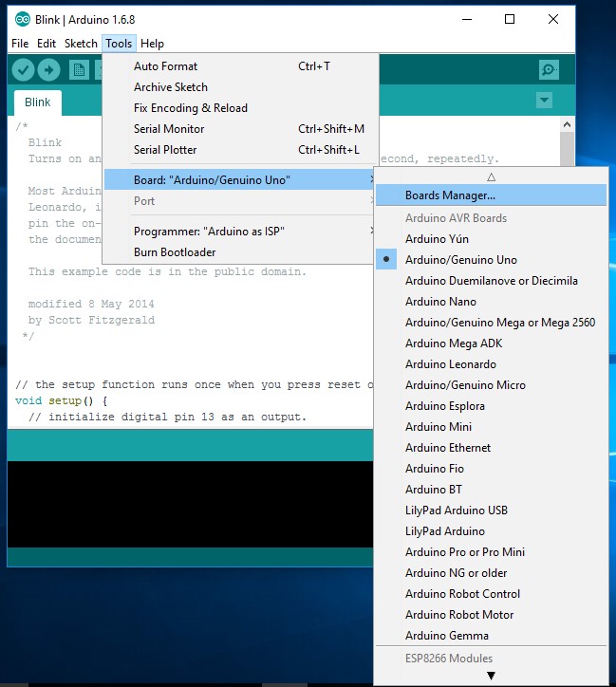Pick the Arduino Robot Motor board

[x=491, y=615]
